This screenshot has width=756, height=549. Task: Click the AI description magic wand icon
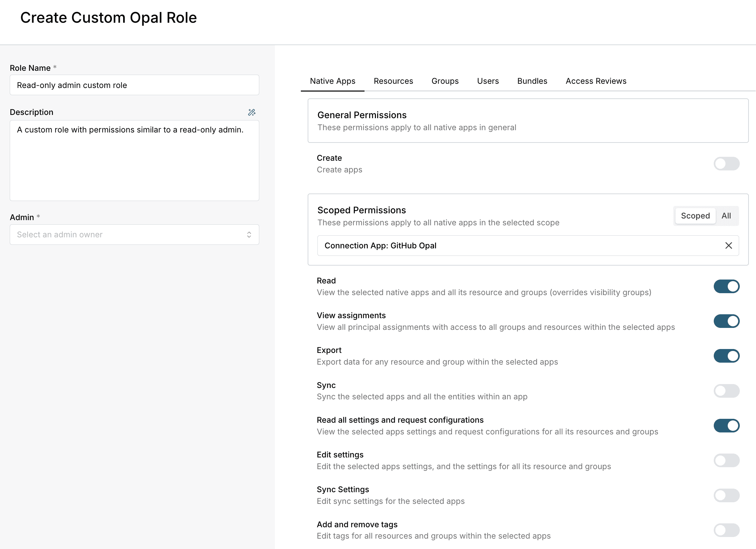[x=252, y=112]
